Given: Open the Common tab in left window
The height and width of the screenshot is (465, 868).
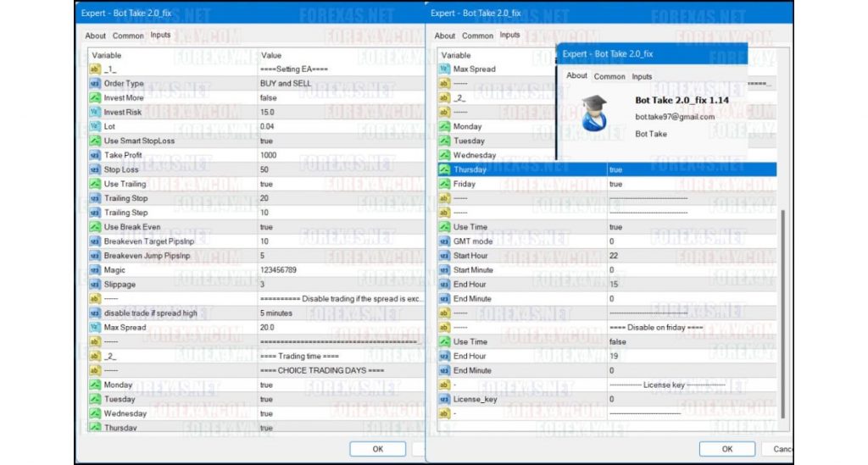Looking at the screenshot, I should (128, 36).
